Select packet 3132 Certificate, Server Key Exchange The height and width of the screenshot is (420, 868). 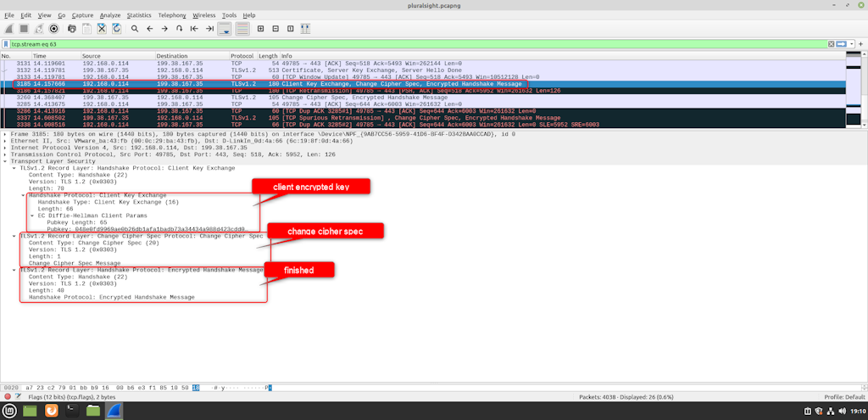point(424,70)
